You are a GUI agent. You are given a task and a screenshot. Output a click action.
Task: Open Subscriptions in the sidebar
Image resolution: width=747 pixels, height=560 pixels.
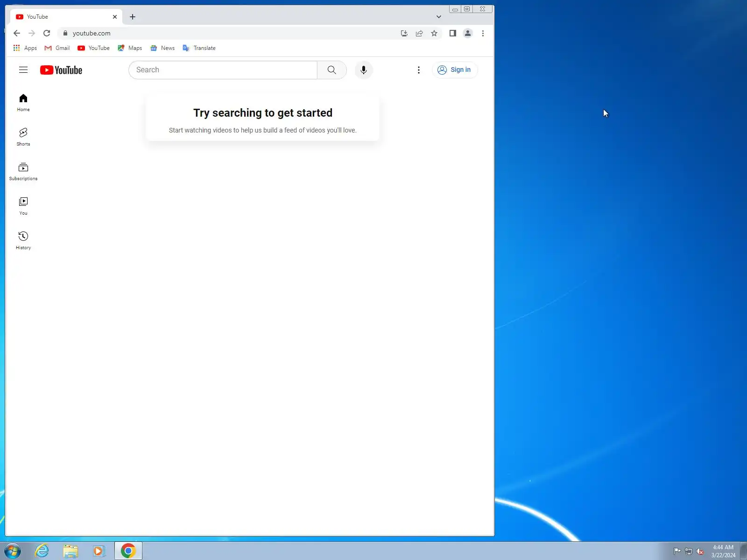pyautogui.click(x=23, y=172)
